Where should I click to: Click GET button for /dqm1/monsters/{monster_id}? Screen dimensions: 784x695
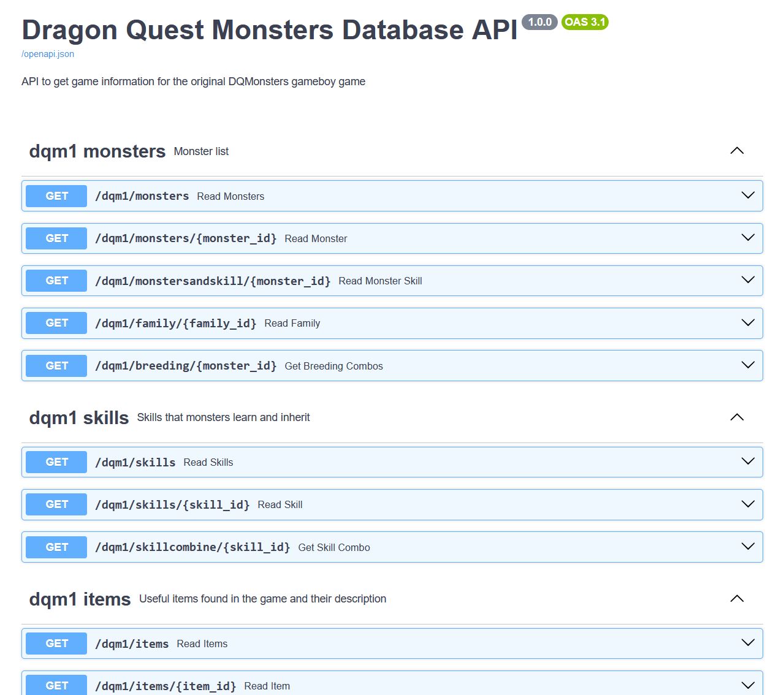[56, 238]
